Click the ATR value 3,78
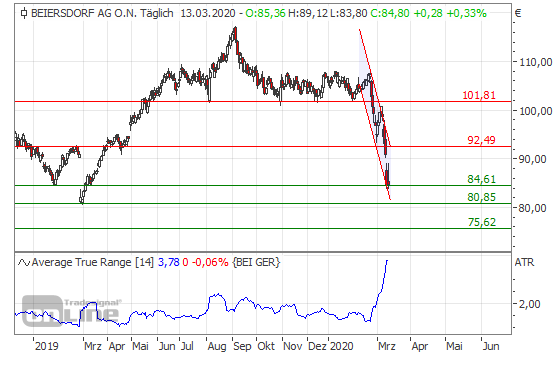Screen dimensions: 558x365 coord(169,263)
